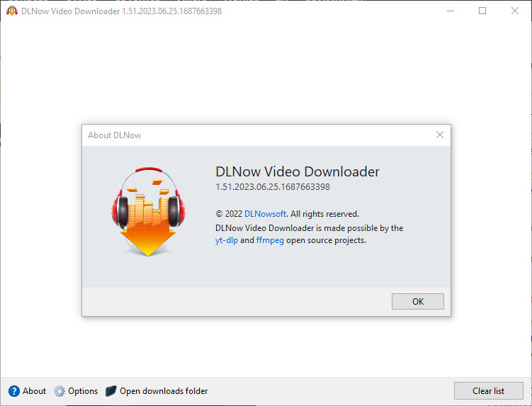This screenshot has height=406, width=532.
Task: Click the DLNow Video Downloader heading
Action: pos(298,171)
